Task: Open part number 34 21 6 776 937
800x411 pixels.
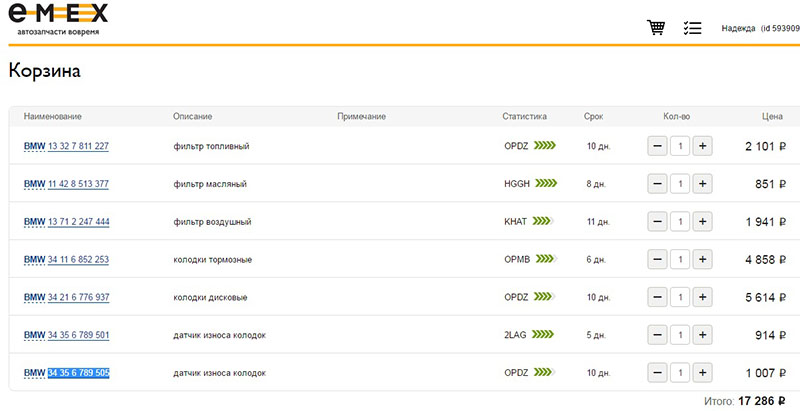Action: pos(78,297)
